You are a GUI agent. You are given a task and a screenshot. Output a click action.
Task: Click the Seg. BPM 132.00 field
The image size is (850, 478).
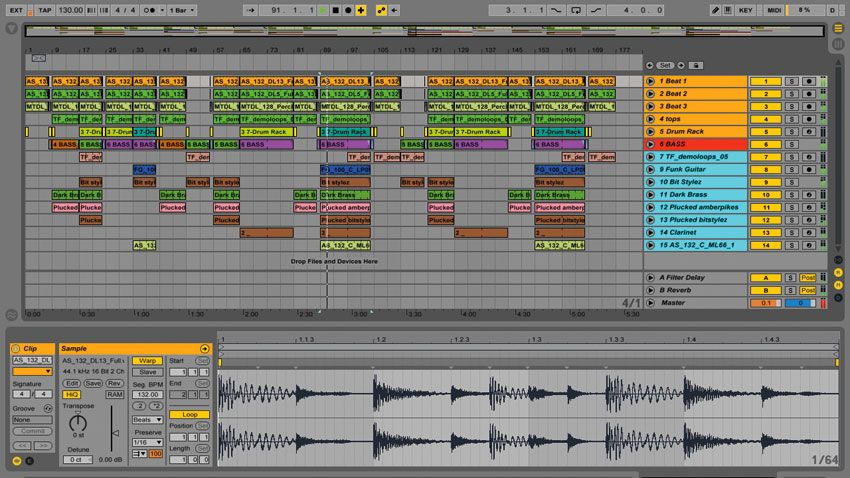pos(147,395)
